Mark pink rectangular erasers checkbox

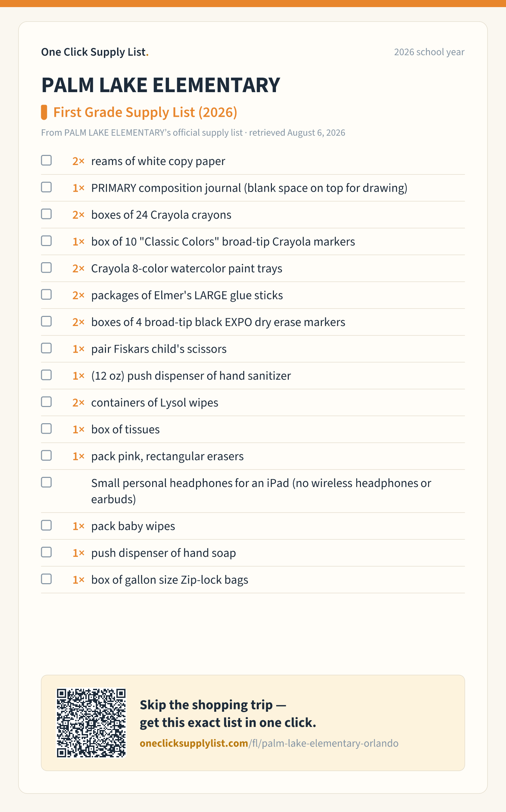(x=46, y=455)
